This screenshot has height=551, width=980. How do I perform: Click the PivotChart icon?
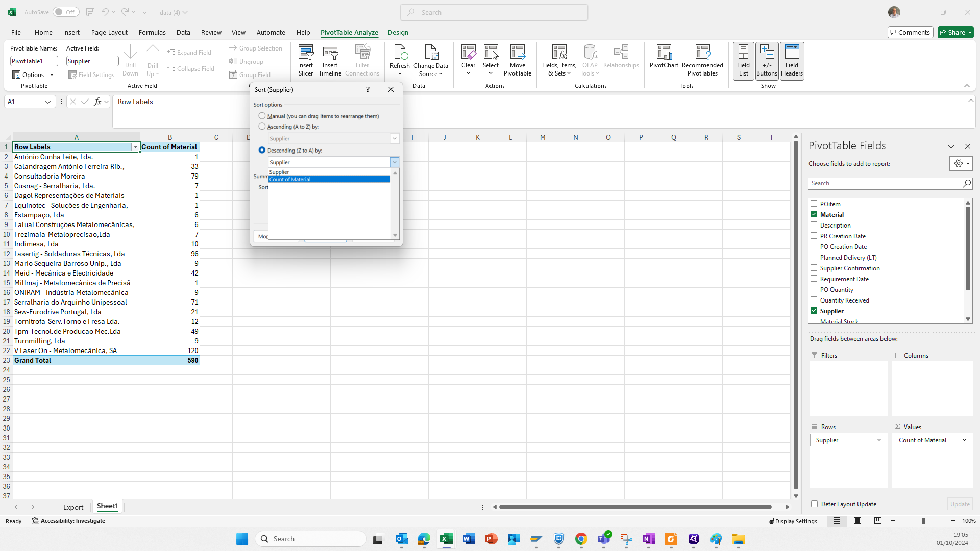tap(664, 56)
